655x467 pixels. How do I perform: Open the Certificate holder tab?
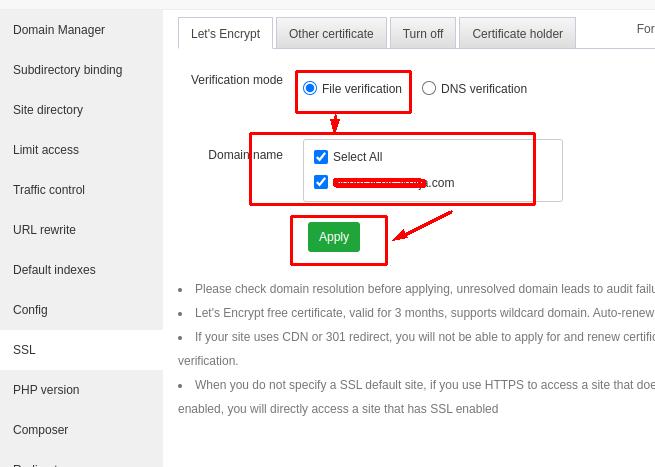(x=517, y=33)
